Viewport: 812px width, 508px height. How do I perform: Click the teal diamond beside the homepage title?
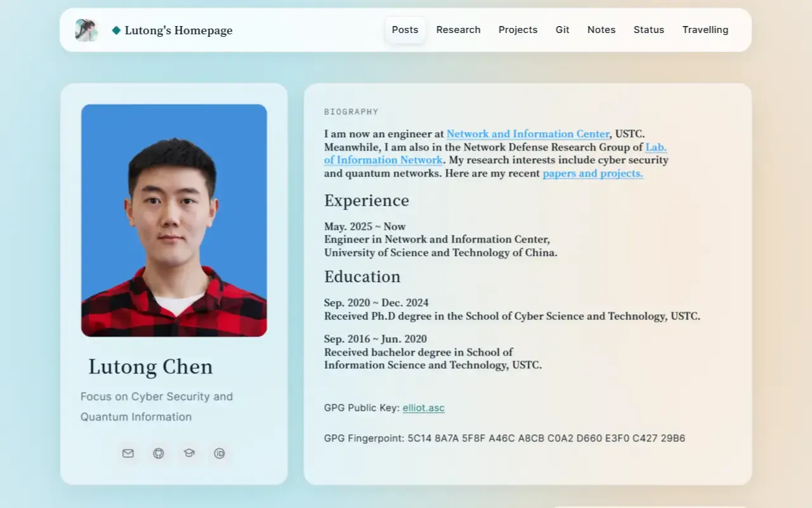(116, 30)
